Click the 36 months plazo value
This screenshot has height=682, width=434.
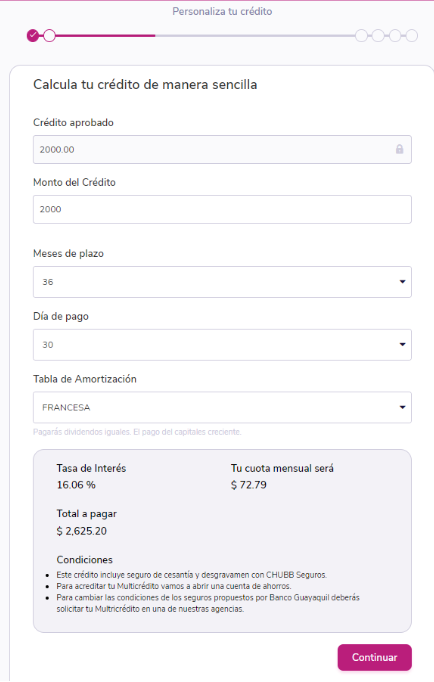click(x=48, y=282)
